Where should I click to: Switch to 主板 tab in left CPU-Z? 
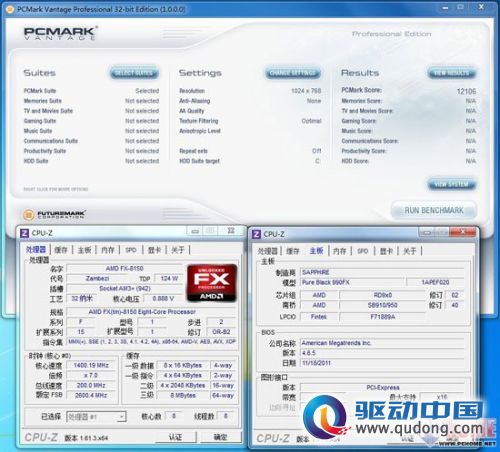85,250
